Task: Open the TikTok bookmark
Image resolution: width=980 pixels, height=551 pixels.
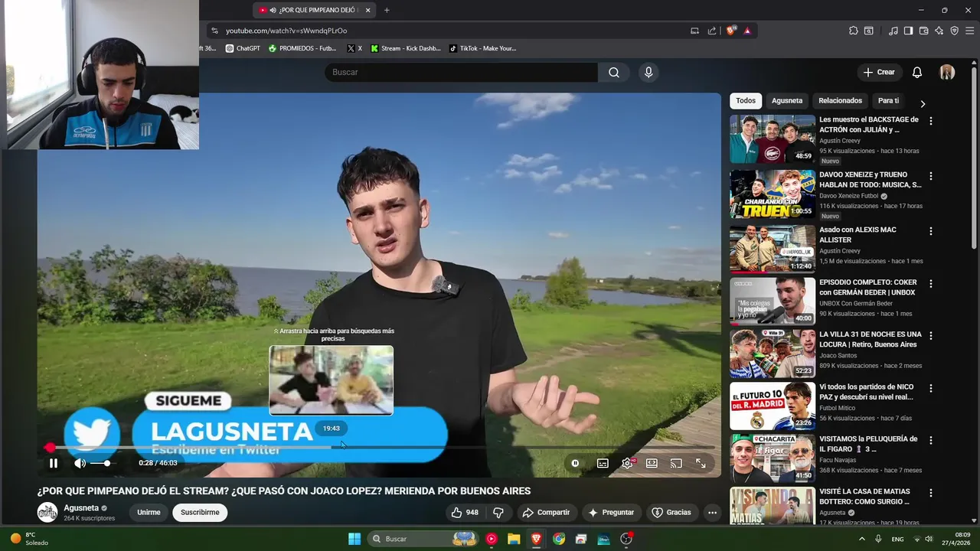Action: (x=482, y=48)
